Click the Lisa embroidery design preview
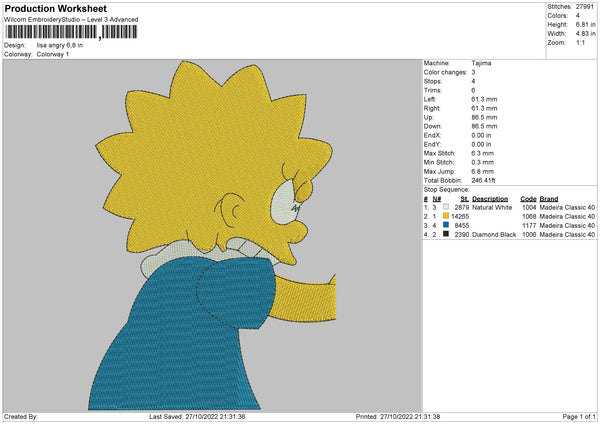Viewport: 600px width, 424px height. click(x=213, y=235)
